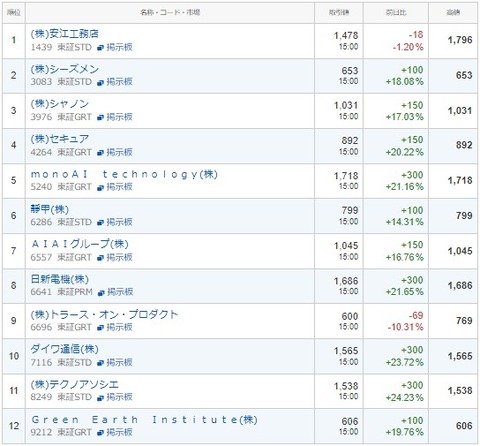Click the 前日比 column header
480x446 pixels.
[x=396, y=13]
